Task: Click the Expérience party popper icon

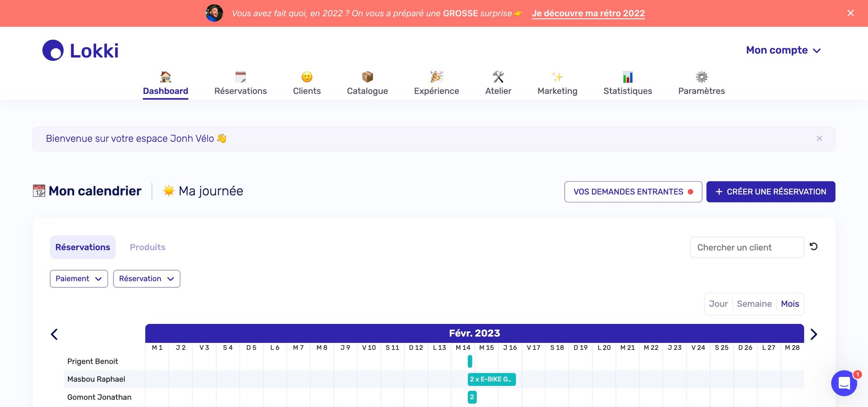Action: (x=436, y=77)
